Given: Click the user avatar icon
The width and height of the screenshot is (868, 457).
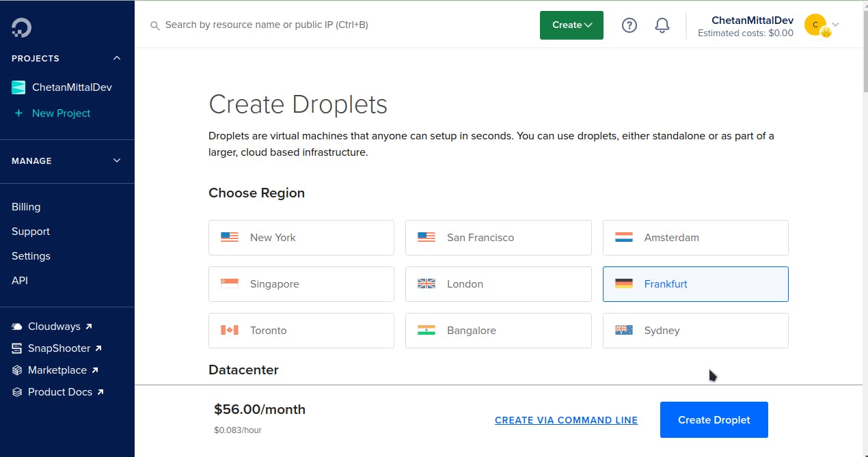Looking at the screenshot, I should pos(815,25).
